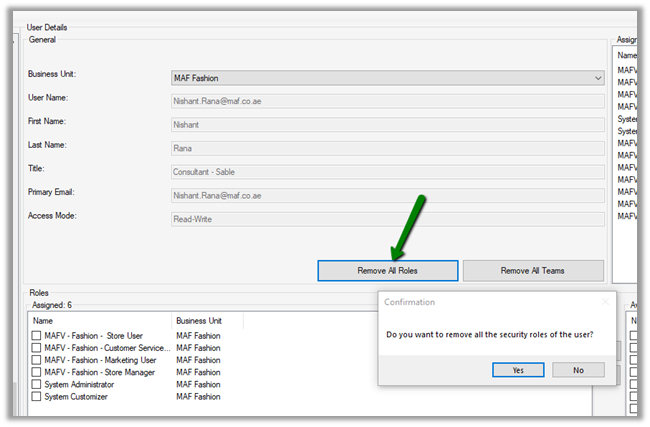Image resolution: width=650 pixels, height=427 pixels.
Task: Tick the MAFV - Fashion - Customer Service checkbox
Action: click(x=37, y=348)
